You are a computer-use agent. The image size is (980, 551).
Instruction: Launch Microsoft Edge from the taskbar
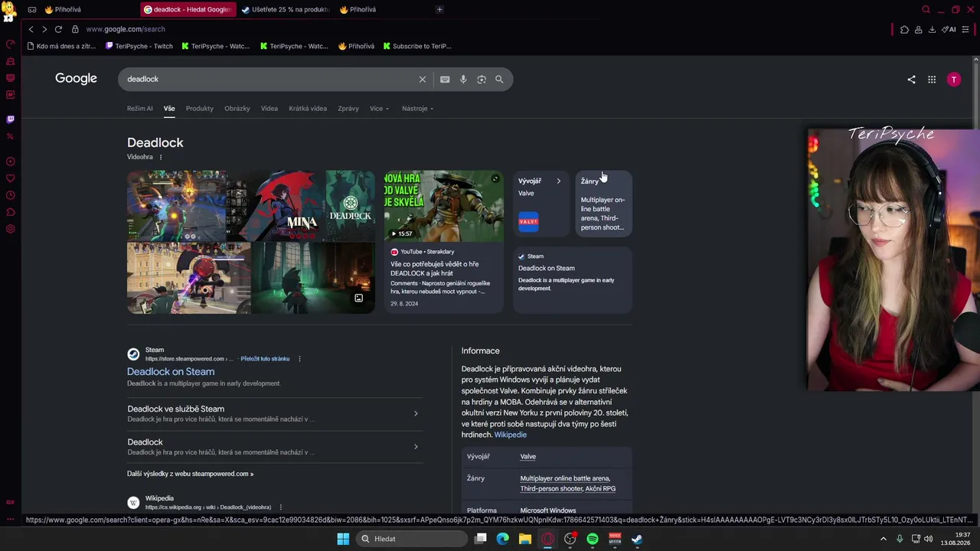502,539
